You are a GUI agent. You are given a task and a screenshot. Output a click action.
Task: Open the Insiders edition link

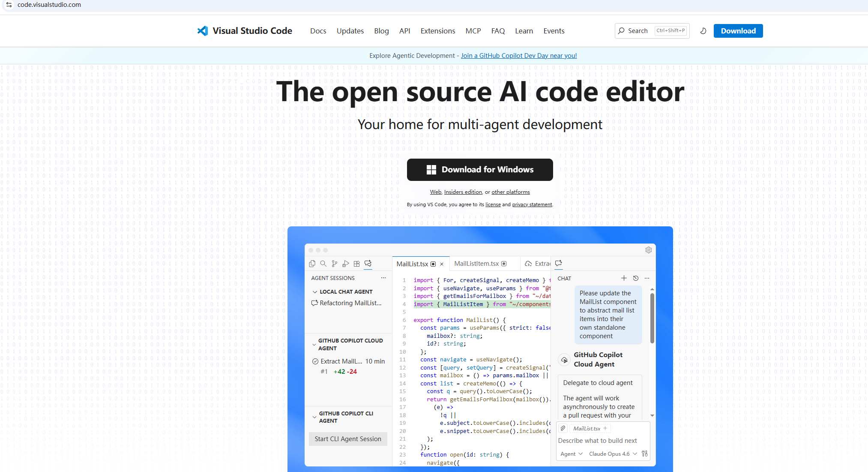point(463,192)
